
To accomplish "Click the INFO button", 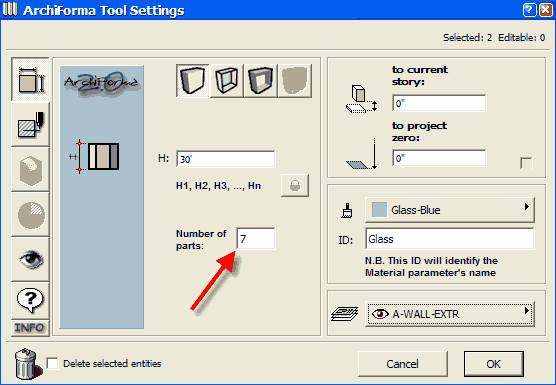I will coord(30,328).
